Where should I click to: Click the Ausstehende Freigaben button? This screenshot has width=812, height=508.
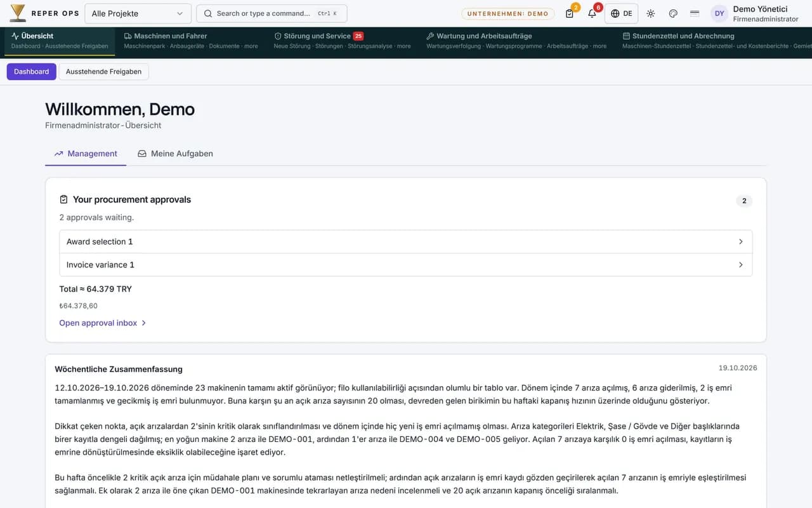point(103,72)
